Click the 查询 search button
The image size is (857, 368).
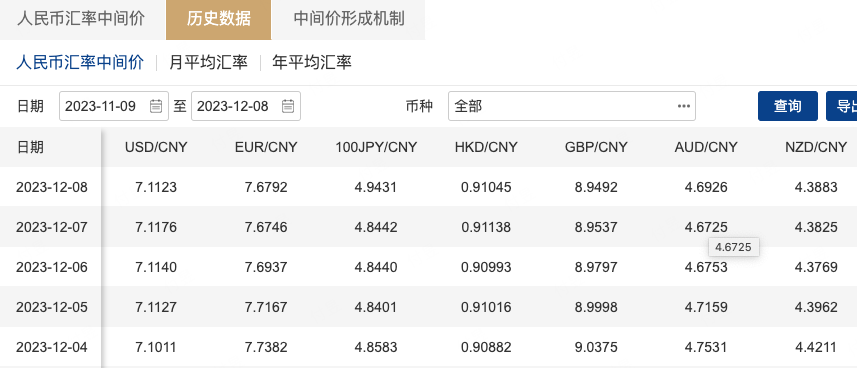click(788, 106)
